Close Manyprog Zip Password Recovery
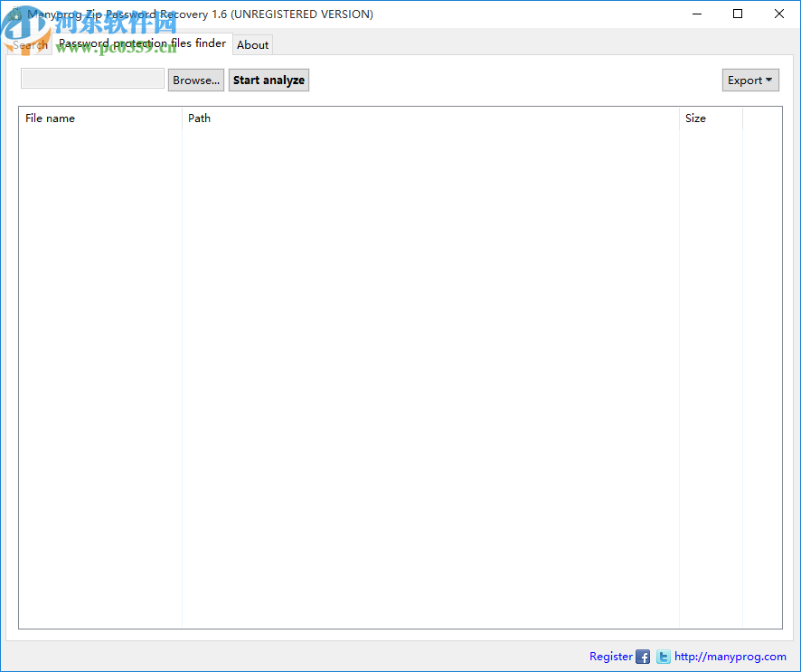This screenshot has width=801, height=672. tap(779, 14)
